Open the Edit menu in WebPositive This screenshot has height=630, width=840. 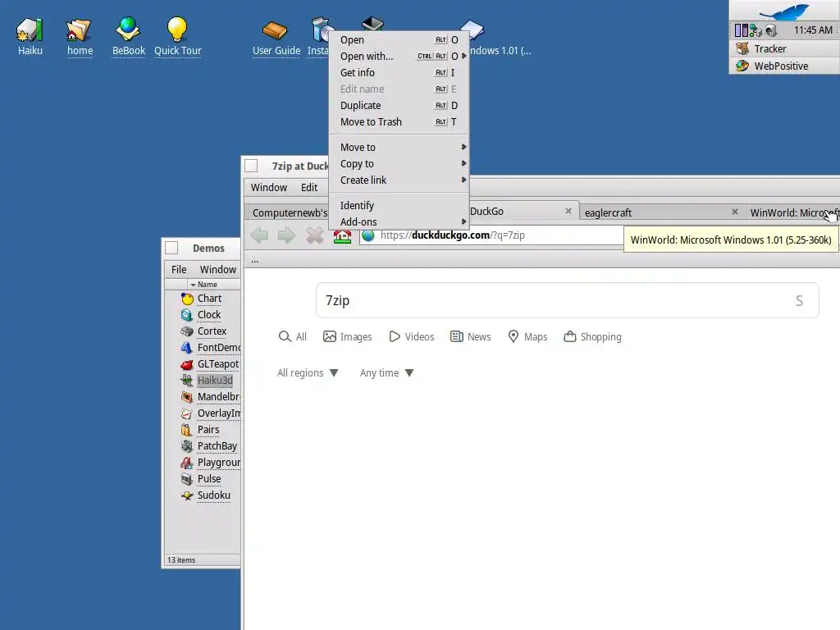pos(309,188)
